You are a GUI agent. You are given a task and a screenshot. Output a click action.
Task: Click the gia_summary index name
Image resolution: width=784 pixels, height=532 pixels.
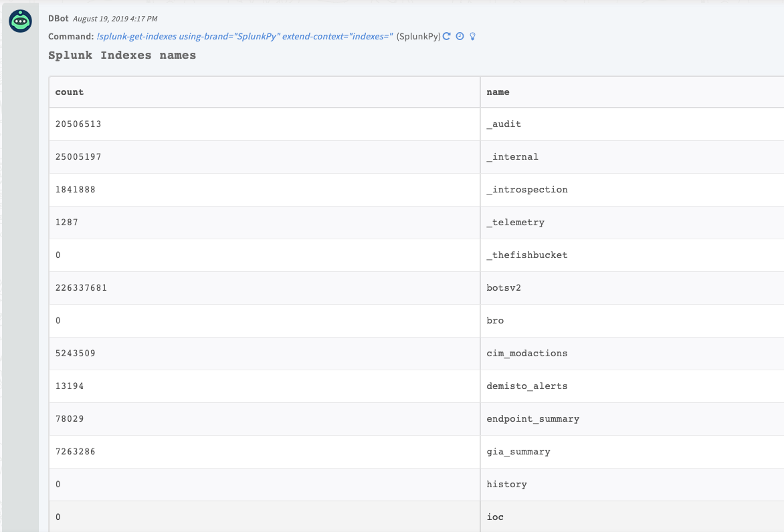pos(518,452)
